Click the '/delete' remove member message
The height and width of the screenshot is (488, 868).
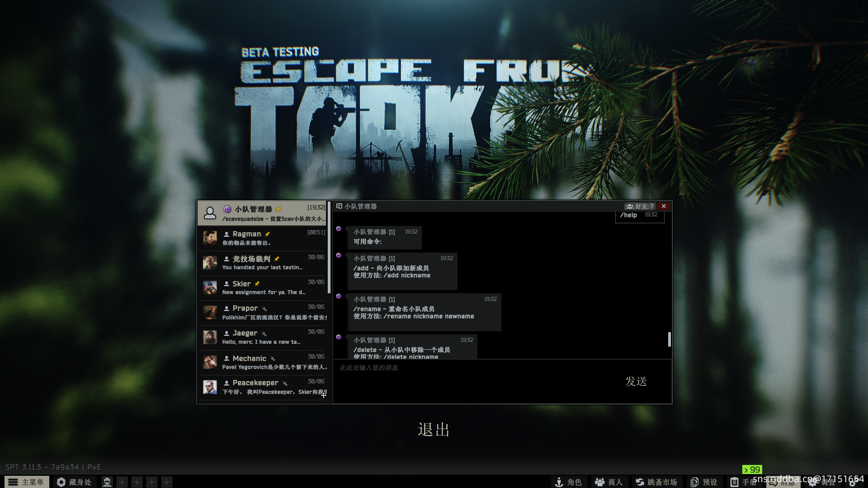(412, 347)
